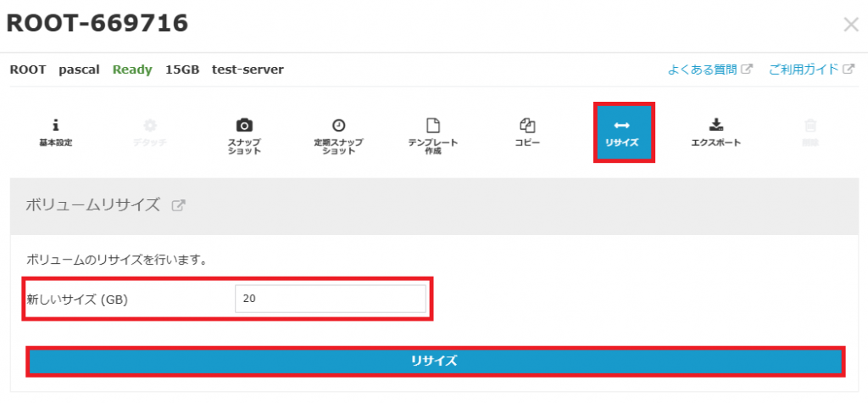Open the エクスポート download icon
This screenshot has width=868, height=403.
pos(715,126)
